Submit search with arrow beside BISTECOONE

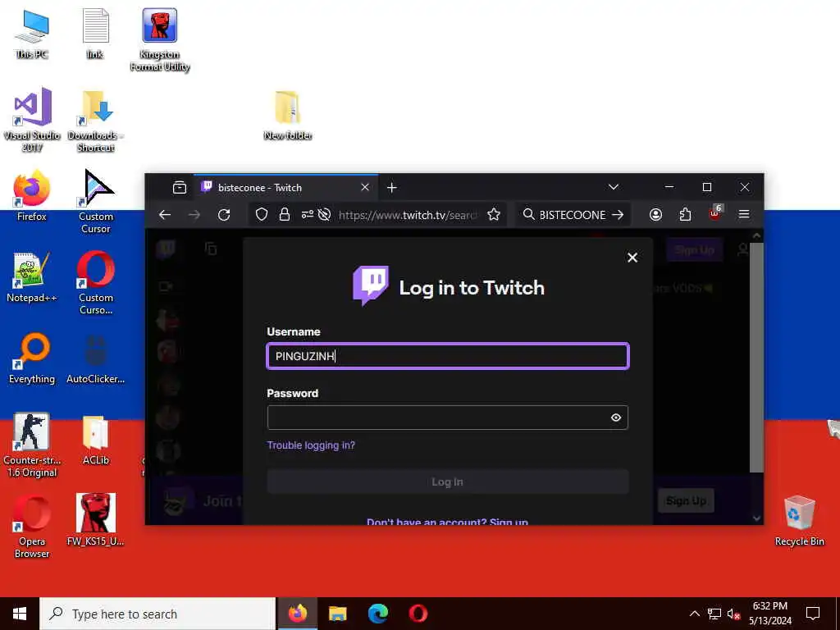point(618,215)
